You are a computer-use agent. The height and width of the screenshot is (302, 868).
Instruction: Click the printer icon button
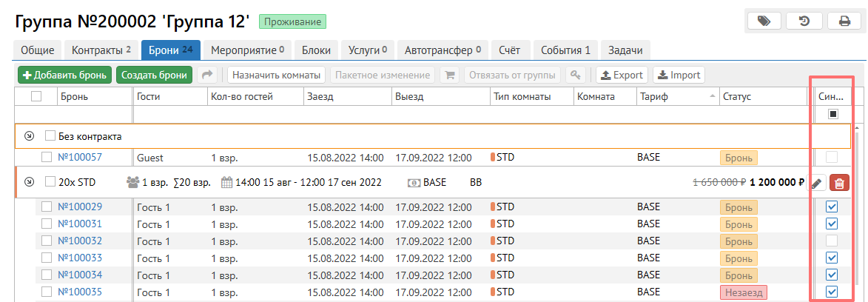[x=844, y=21]
